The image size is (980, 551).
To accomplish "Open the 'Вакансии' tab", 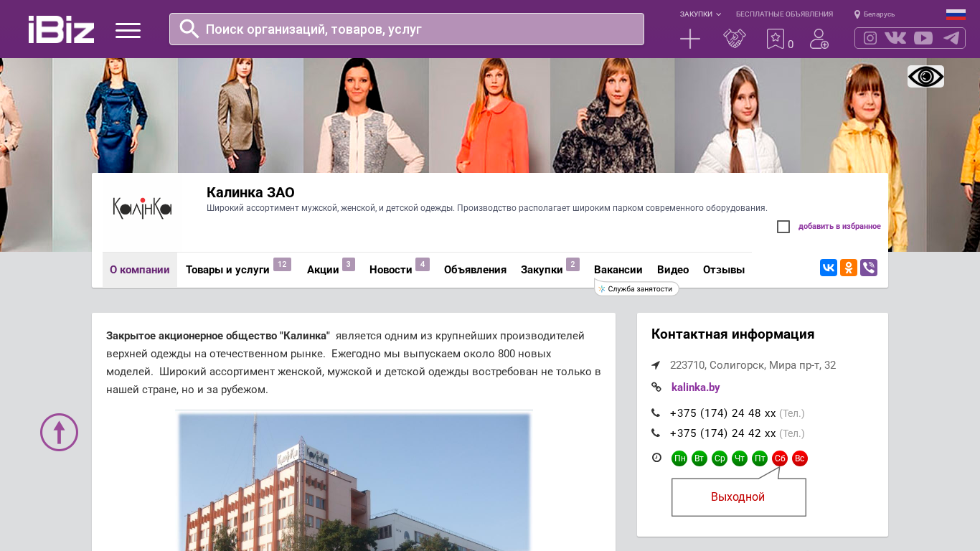I will point(618,270).
